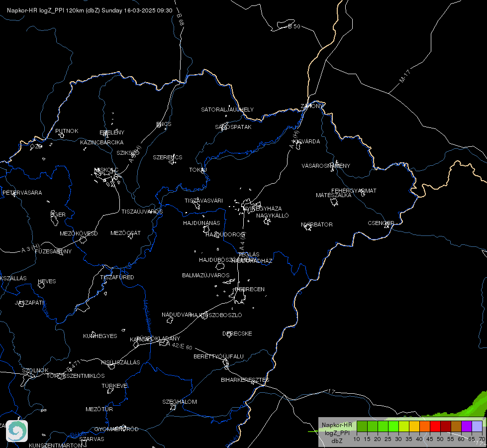
Task: Click the KAZINCBARCIKA town label
Action: point(102,142)
